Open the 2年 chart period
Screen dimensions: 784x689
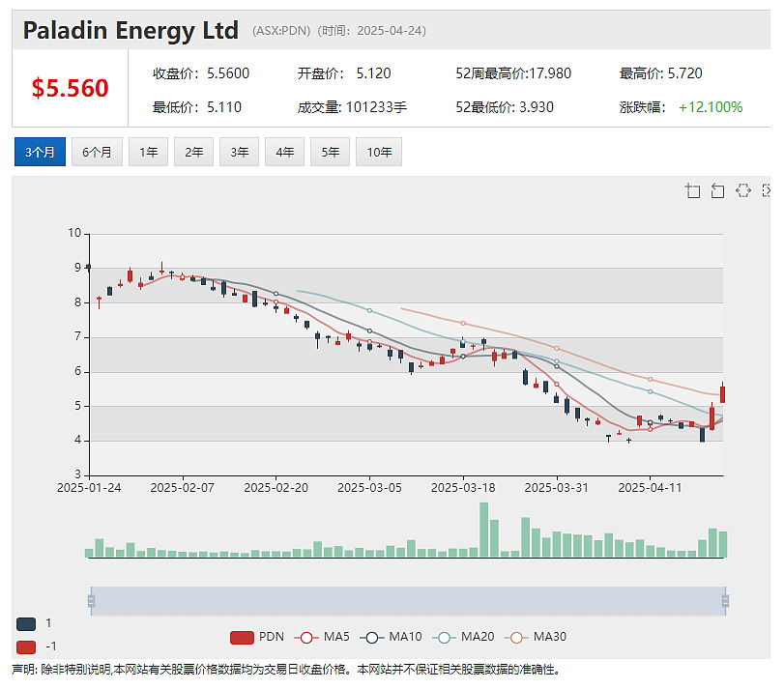click(194, 152)
